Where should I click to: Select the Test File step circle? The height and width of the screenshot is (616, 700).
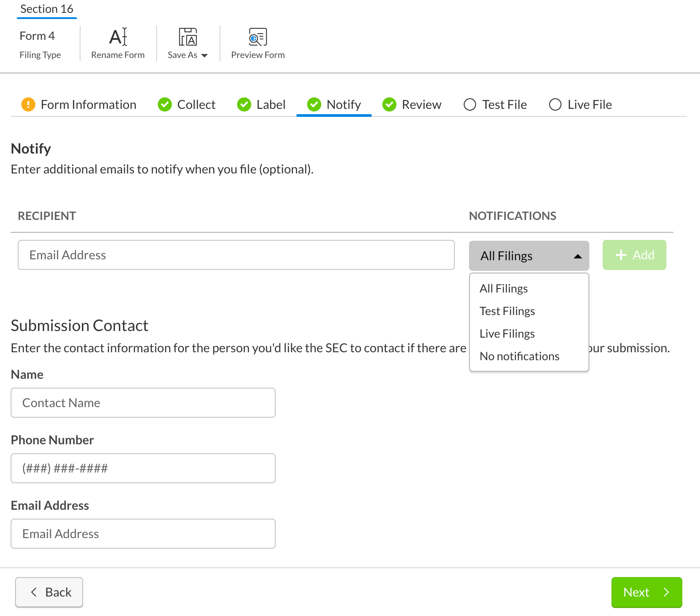[x=469, y=104]
